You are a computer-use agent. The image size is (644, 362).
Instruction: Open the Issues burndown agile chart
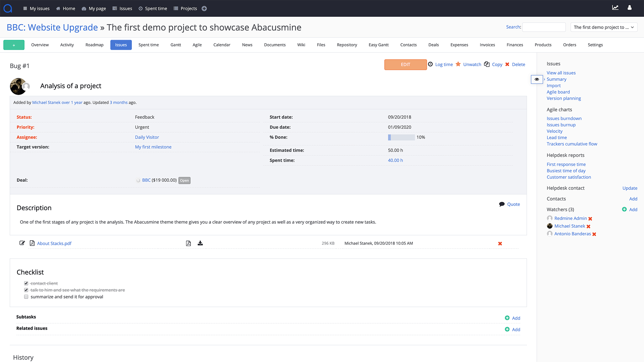564,118
